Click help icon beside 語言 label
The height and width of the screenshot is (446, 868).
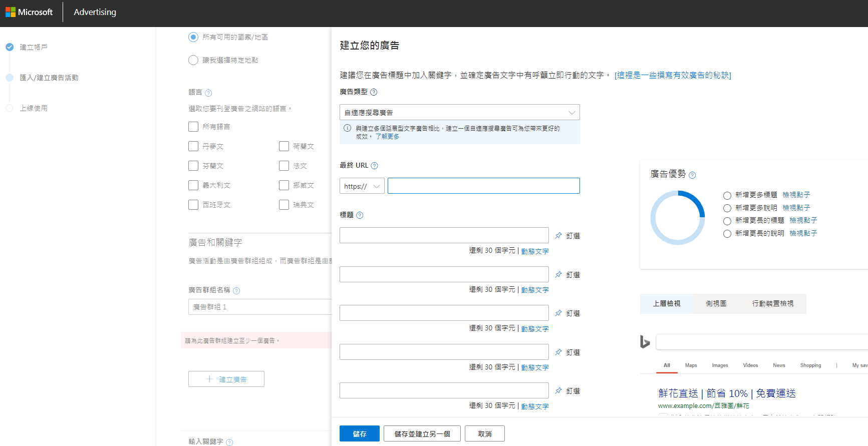[208, 93]
